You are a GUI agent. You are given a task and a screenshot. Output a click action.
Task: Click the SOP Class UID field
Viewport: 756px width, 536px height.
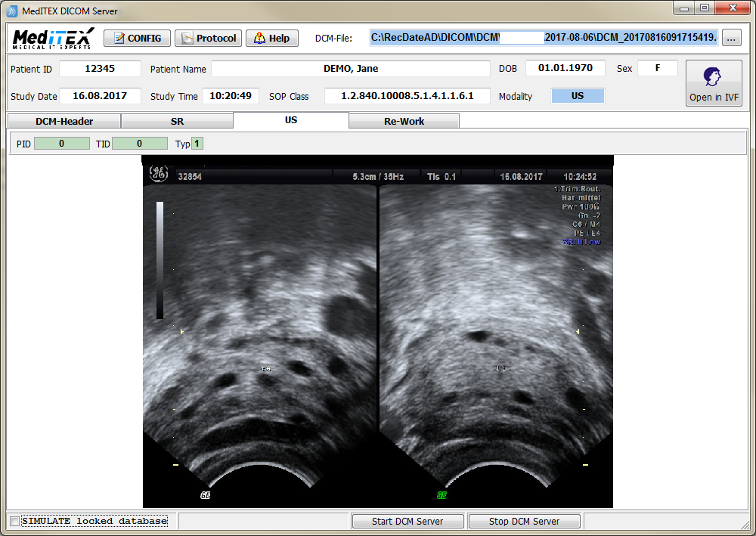pos(407,96)
